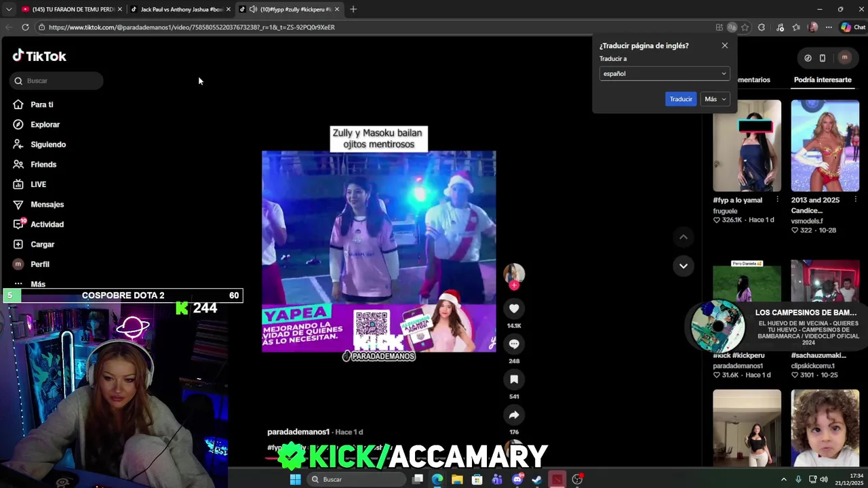Viewport: 868px width, 488px height.
Task: Add page to favorites star icon
Action: click(x=745, y=27)
